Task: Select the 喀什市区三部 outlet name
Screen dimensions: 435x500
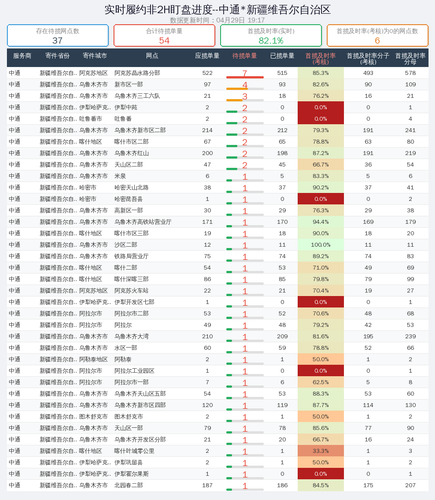Action: [x=131, y=233]
